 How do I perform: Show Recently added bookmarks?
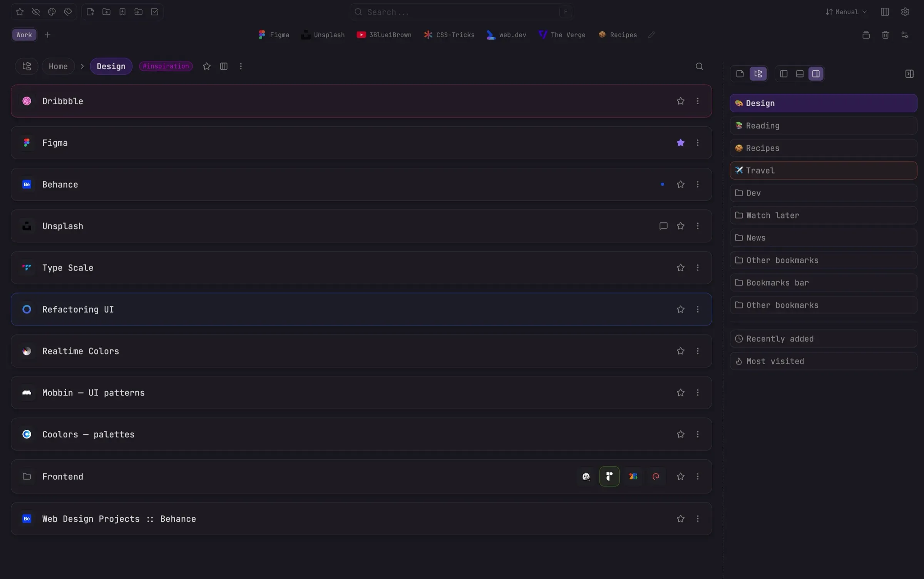824,339
